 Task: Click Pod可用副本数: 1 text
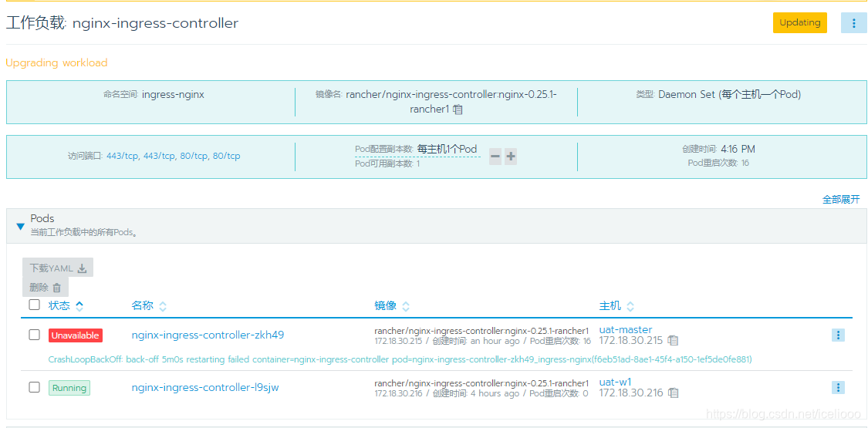[x=387, y=163]
